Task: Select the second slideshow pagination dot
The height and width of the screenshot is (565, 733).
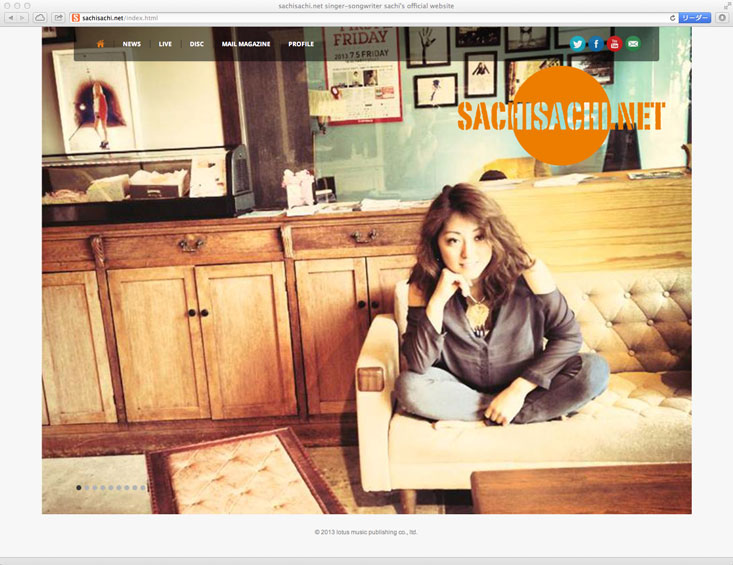Action: point(86,487)
